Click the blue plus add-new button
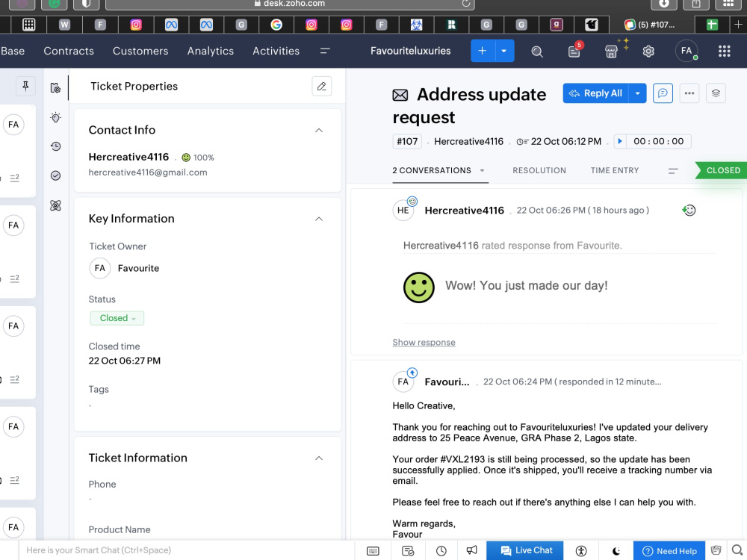The image size is (747, 560). coord(482,51)
